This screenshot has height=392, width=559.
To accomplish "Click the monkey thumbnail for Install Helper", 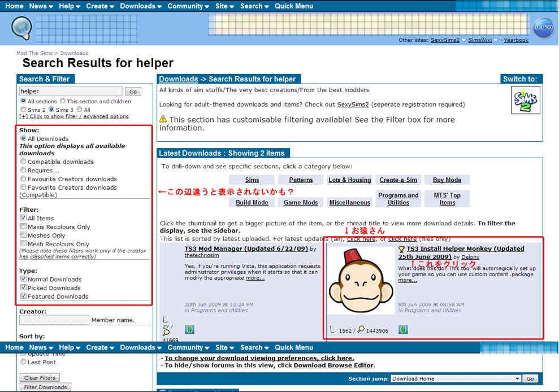I will pyautogui.click(x=361, y=281).
